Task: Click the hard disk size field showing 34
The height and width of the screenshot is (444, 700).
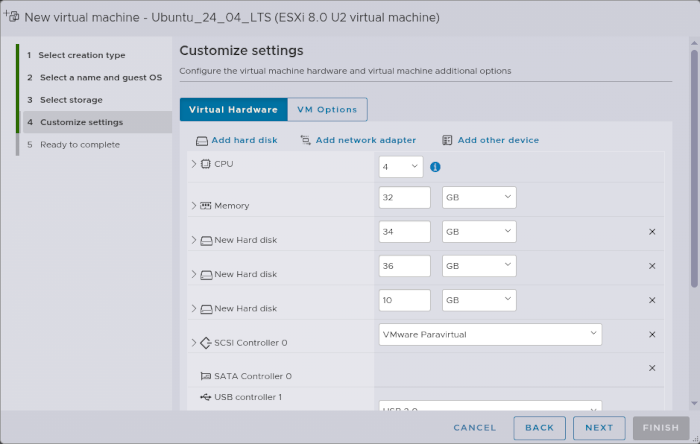Action: point(404,232)
